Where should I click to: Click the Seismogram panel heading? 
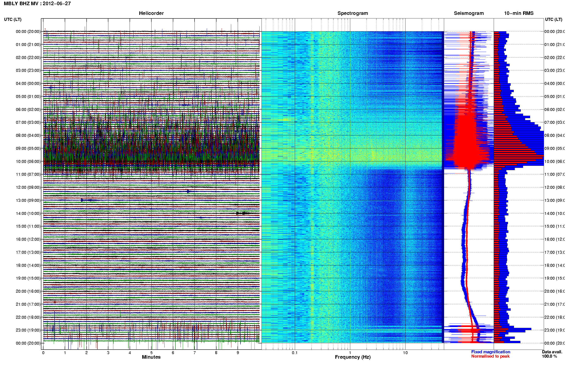tap(469, 13)
